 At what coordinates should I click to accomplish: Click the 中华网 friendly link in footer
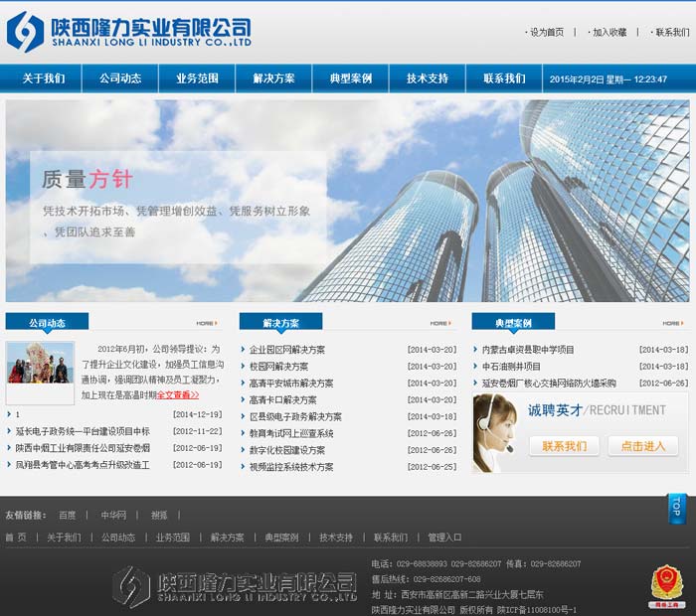coord(113,515)
